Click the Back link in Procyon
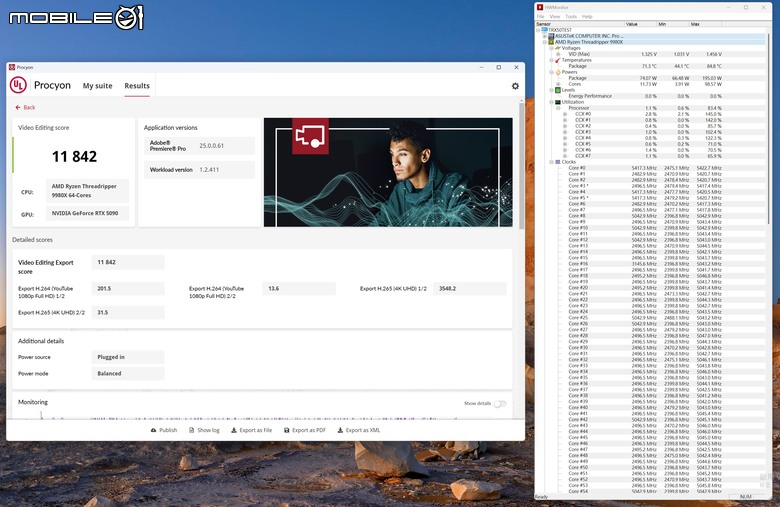The height and width of the screenshot is (507, 780). click(x=25, y=107)
